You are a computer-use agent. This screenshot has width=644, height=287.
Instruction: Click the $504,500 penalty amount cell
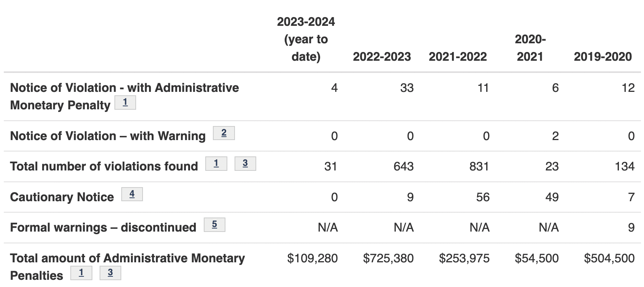[x=609, y=259]
